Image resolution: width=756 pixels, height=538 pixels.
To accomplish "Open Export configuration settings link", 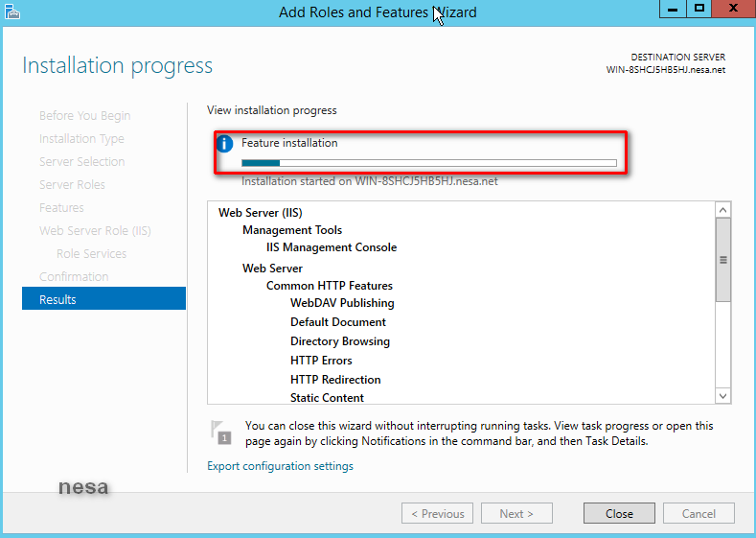I will point(280,466).
